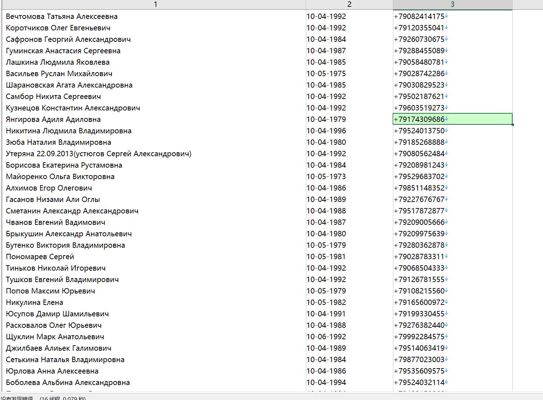Click the name Никитина Людмила Владимировна
Screen dimensions: 543x400
tap(69, 131)
